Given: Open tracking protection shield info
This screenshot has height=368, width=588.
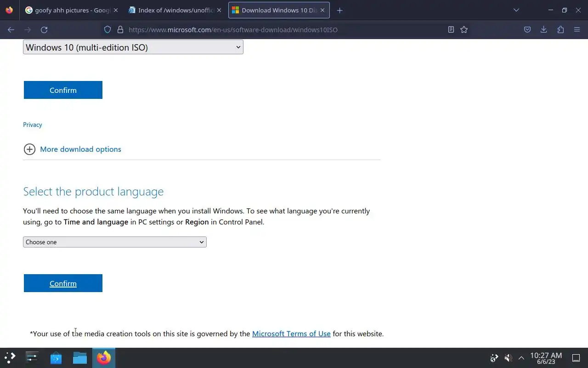Looking at the screenshot, I should pos(107,29).
